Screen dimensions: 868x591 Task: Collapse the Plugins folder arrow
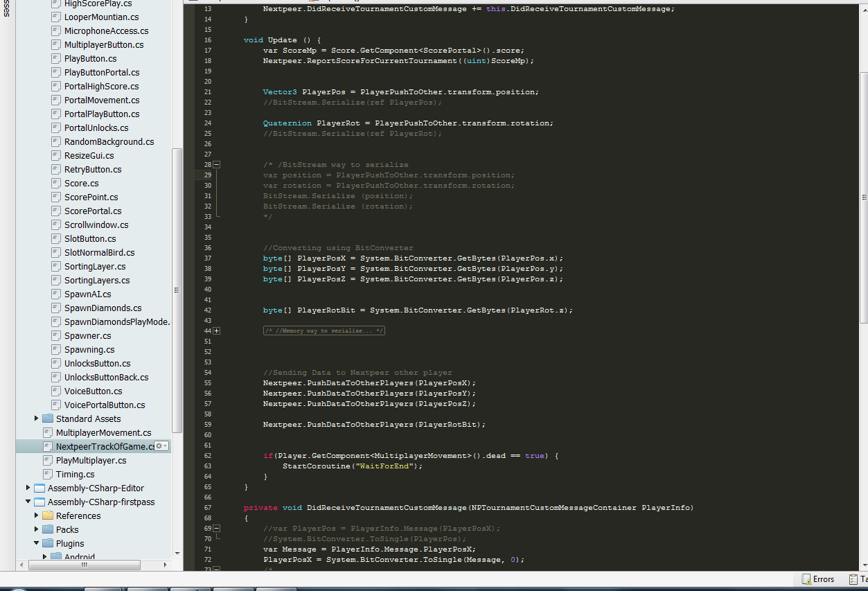pos(37,543)
